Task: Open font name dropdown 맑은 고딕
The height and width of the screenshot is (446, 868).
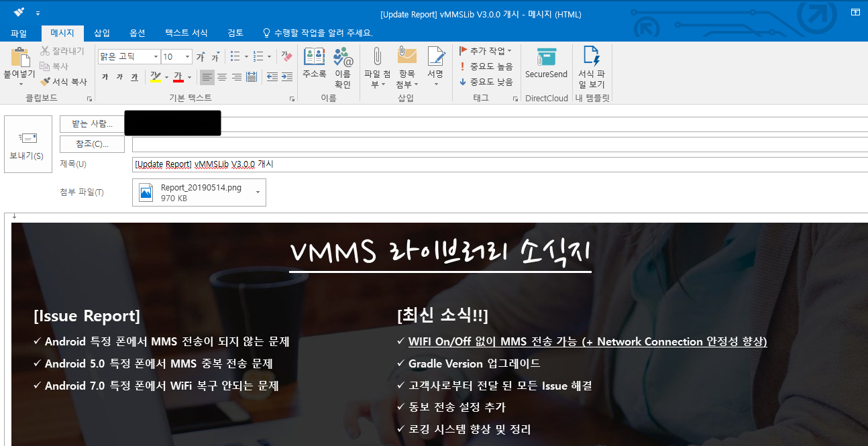Action: click(x=155, y=57)
